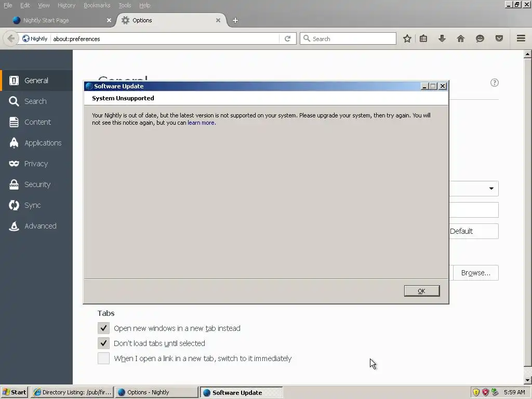The width and height of the screenshot is (532, 399).
Task: Close the Options tab
Action: pos(218,20)
